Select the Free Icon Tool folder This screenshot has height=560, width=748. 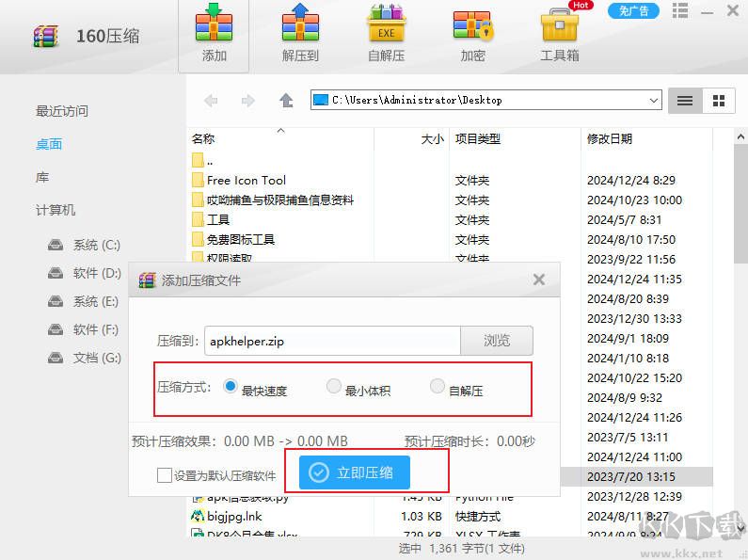(239, 181)
